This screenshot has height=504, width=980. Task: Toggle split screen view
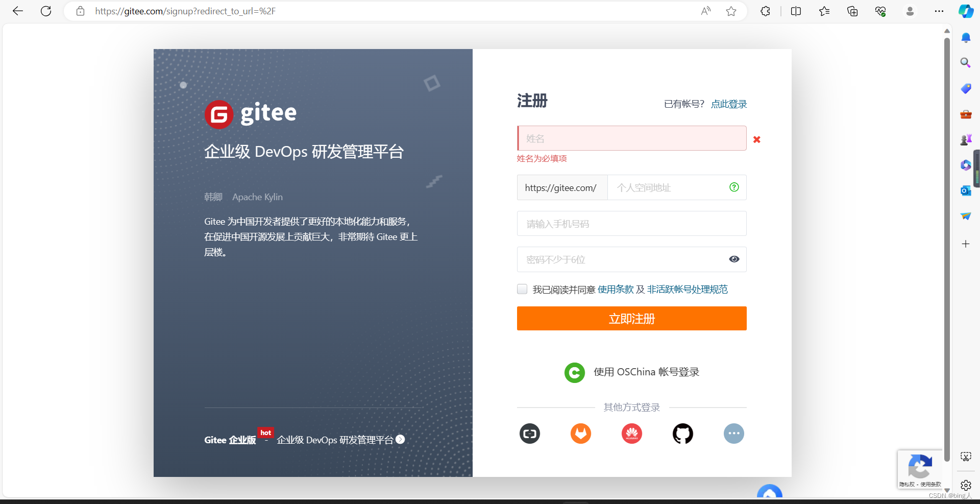pyautogui.click(x=796, y=11)
